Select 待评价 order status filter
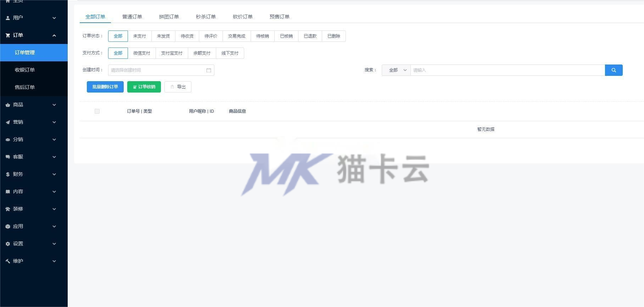 (x=211, y=36)
